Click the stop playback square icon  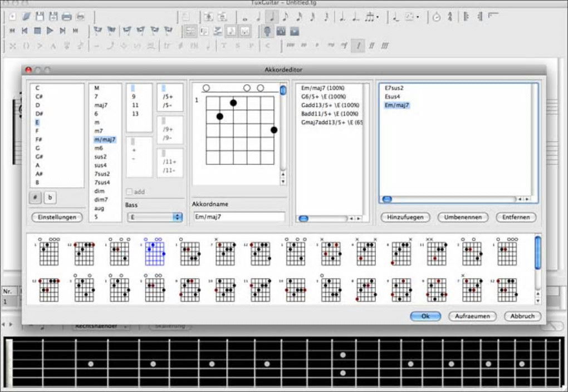(37, 31)
